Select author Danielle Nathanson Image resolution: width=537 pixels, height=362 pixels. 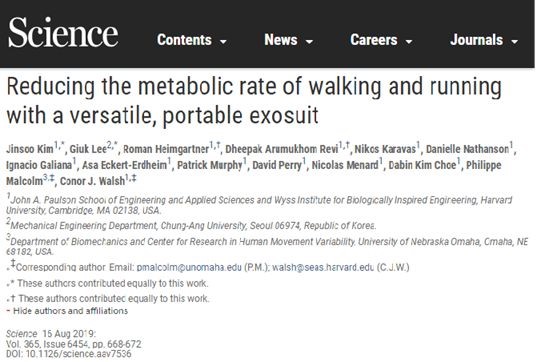(467, 149)
